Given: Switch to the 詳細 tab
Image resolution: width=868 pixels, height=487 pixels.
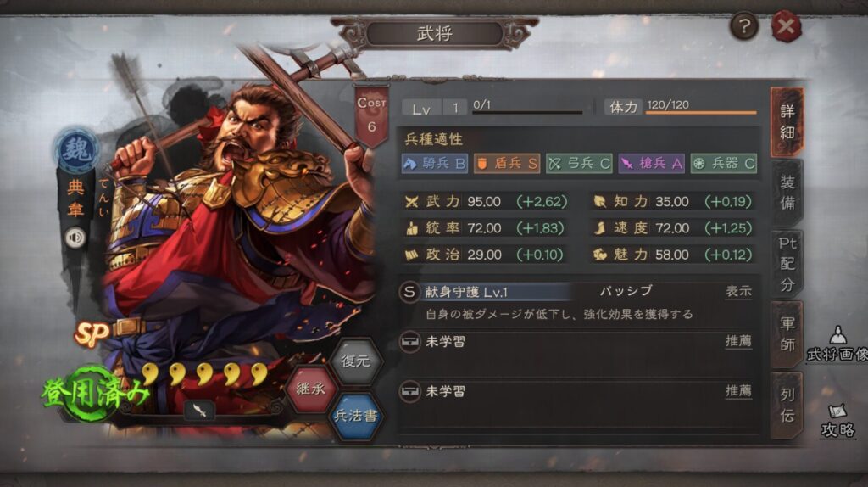Looking at the screenshot, I should pyautogui.click(x=787, y=121).
